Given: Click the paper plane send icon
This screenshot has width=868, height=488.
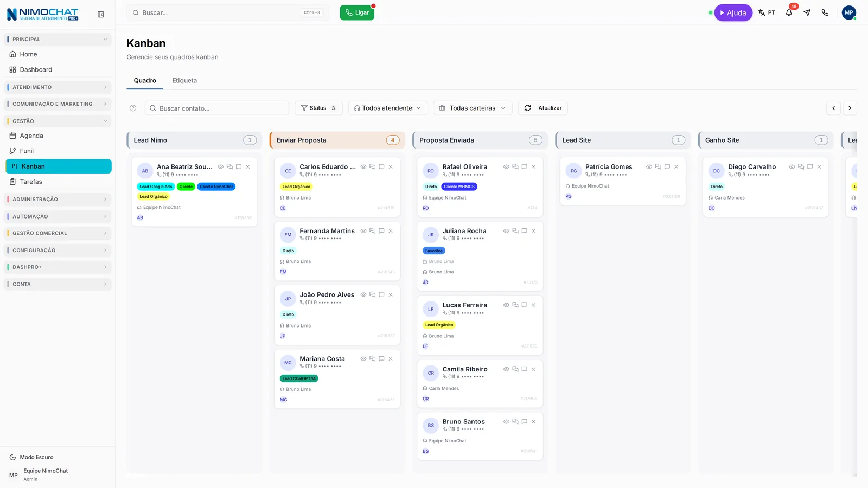Looking at the screenshot, I should pyautogui.click(x=807, y=12).
